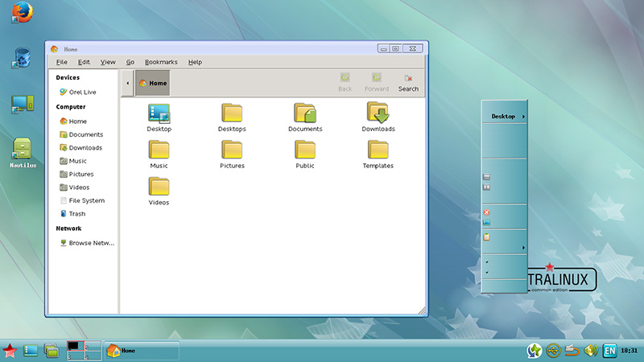Viewport: 644px width, 362px height.
Task: Click the Home location button in path bar
Action: (152, 83)
